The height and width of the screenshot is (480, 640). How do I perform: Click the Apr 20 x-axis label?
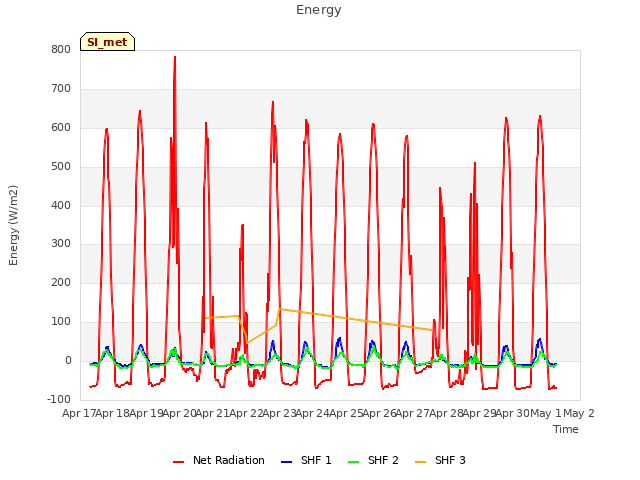coord(179,413)
